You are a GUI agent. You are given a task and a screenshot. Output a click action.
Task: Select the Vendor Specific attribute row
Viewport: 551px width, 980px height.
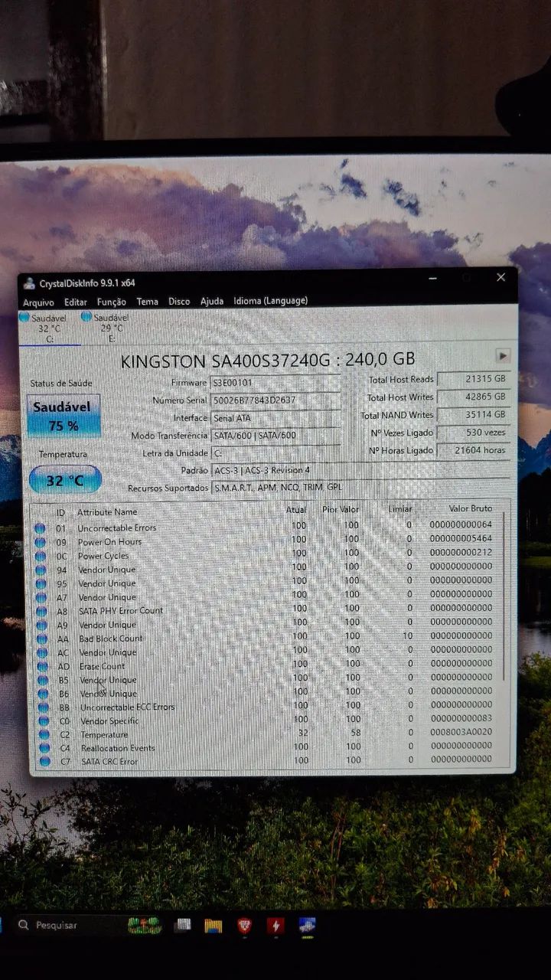coord(269,720)
